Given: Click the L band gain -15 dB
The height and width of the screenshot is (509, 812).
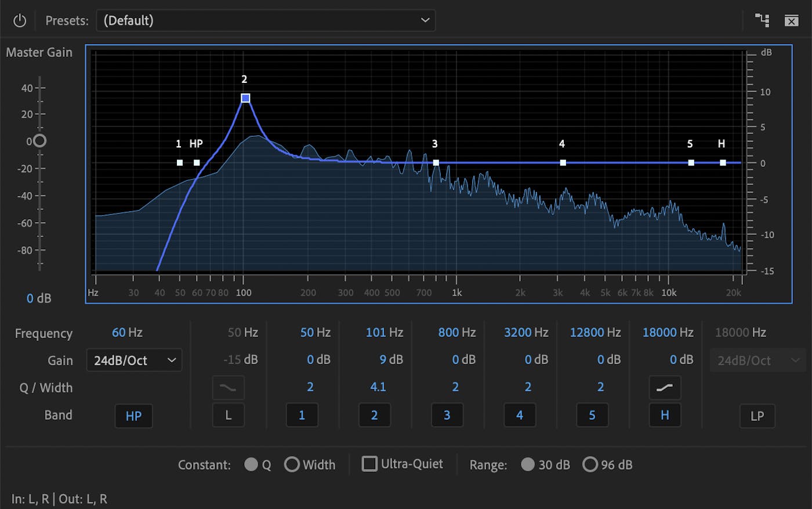Looking at the screenshot, I should 241,360.
